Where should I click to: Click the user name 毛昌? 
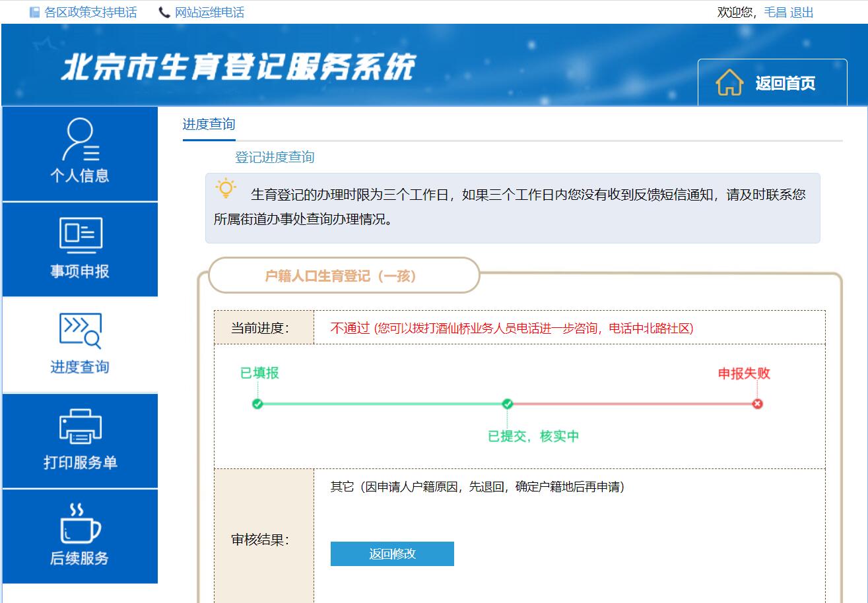coord(775,13)
